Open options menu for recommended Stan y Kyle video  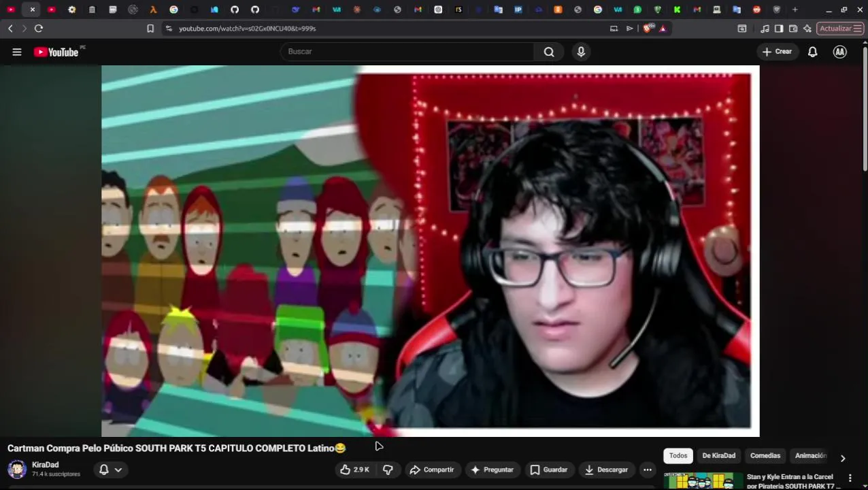click(850, 478)
